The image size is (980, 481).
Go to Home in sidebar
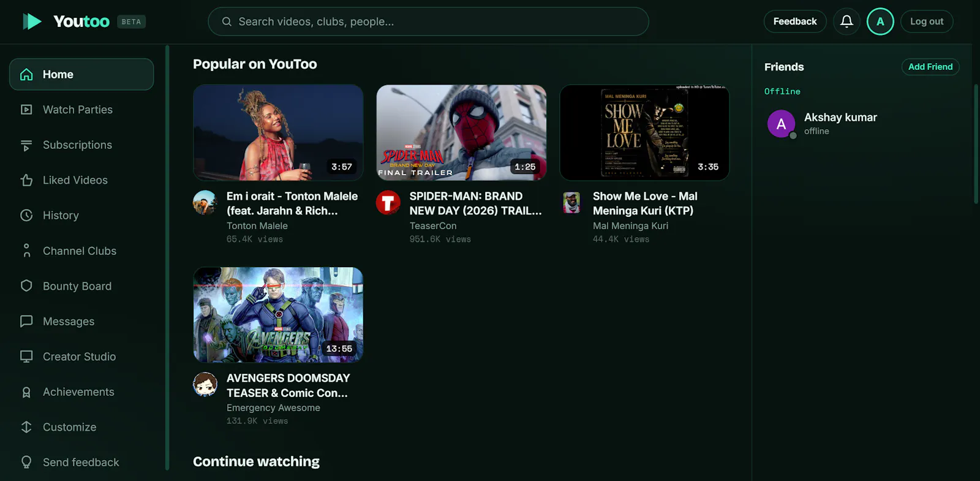pyautogui.click(x=81, y=74)
